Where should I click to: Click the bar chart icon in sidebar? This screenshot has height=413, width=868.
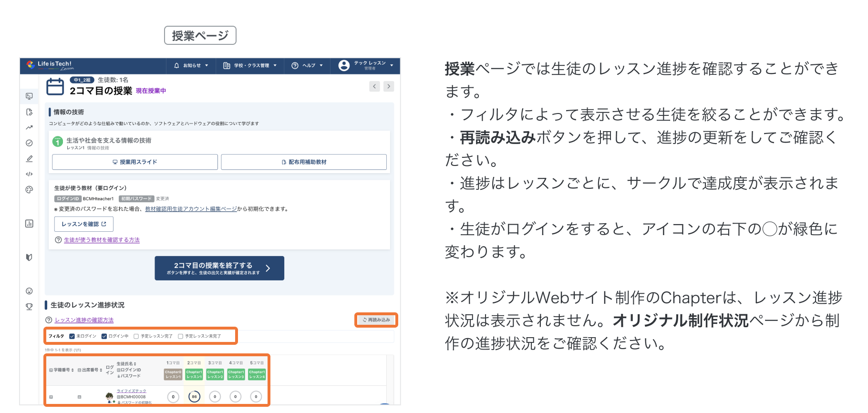coord(29,224)
